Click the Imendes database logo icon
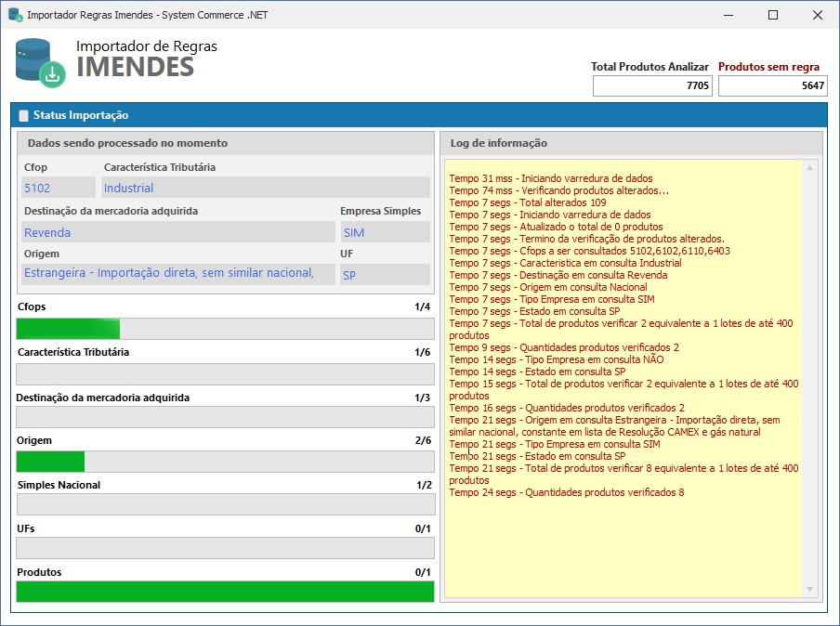 pyautogui.click(x=41, y=62)
